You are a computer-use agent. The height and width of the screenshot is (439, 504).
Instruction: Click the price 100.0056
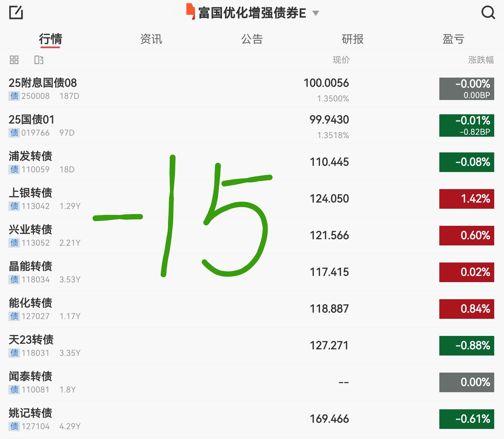(x=326, y=83)
